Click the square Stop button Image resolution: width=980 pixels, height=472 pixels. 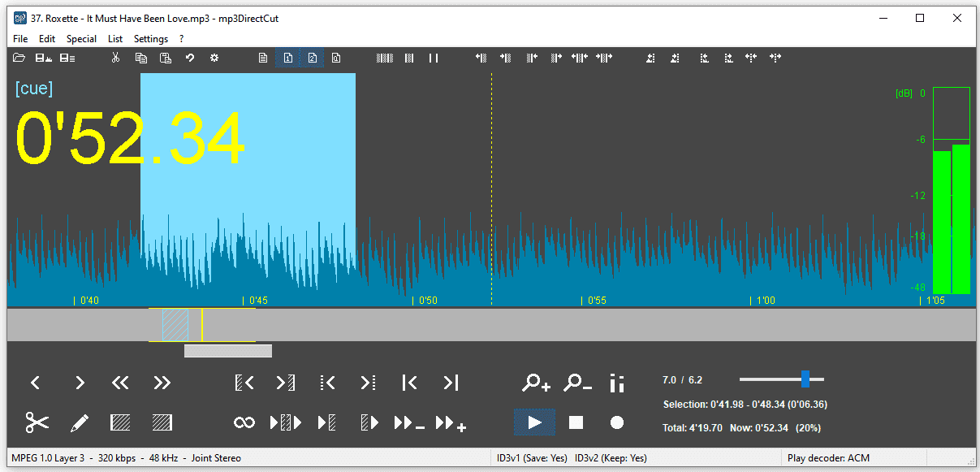click(576, 422)
